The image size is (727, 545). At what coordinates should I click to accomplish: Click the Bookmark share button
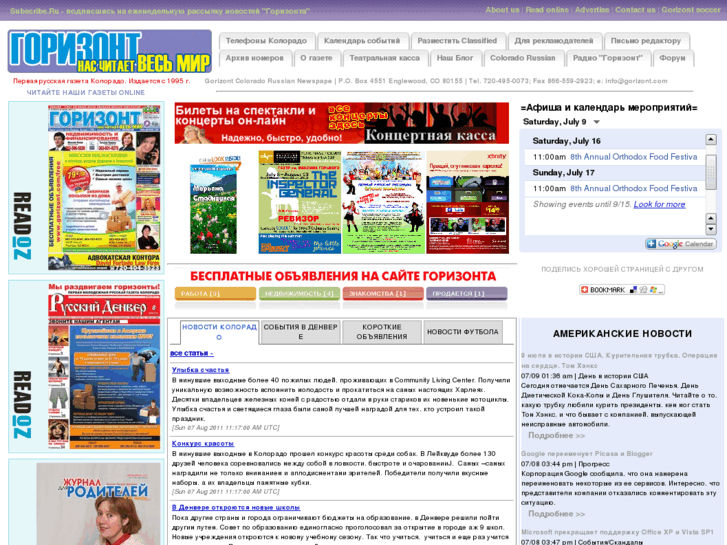click(x=622, y=289)
